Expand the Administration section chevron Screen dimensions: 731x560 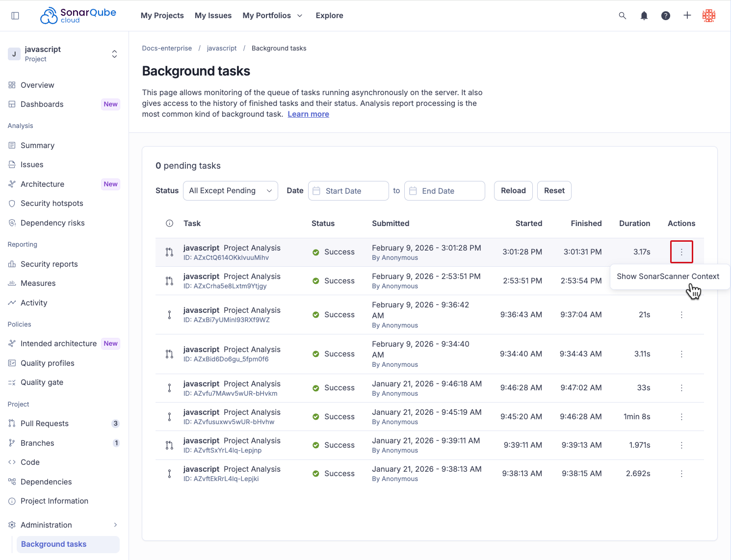tap(115, 525)
